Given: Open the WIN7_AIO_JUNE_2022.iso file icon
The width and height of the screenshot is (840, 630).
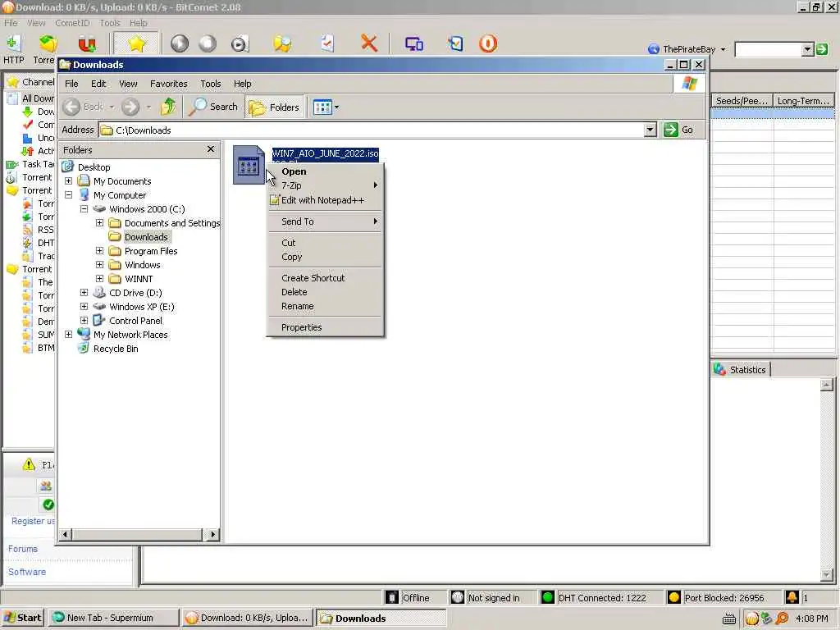Looking at the screenshot, I should pos(249,165).
